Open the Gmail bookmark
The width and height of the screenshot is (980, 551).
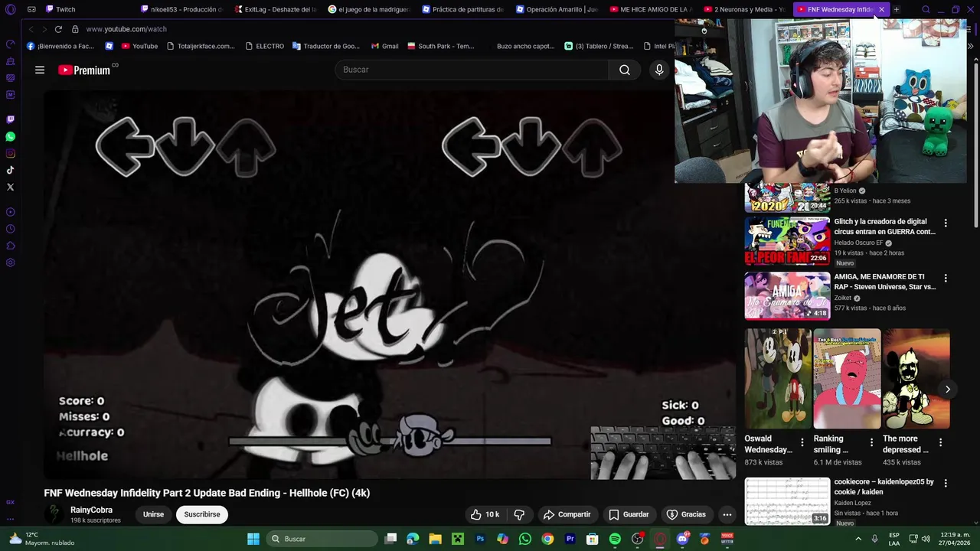[x=384, y=46]
